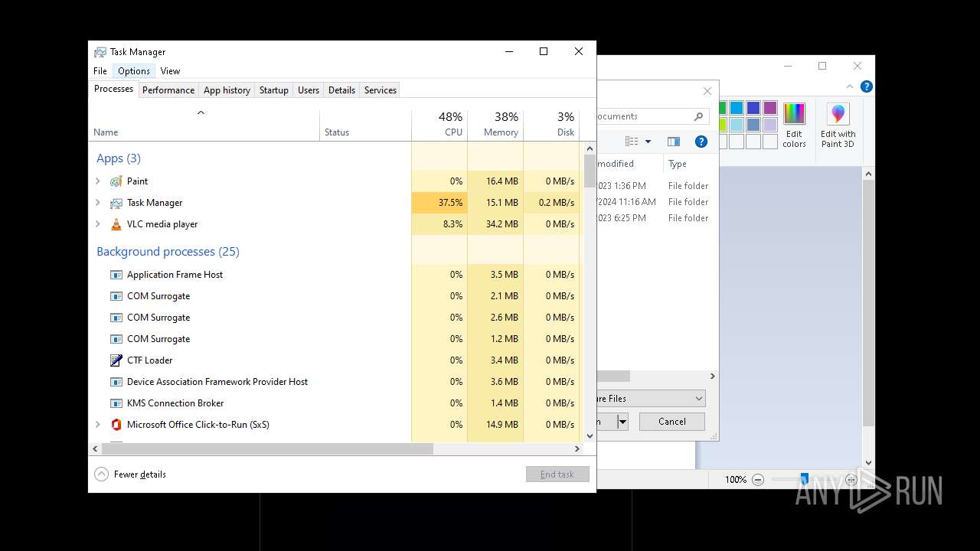Click the Paint zoom slider handle

[804, 480]
